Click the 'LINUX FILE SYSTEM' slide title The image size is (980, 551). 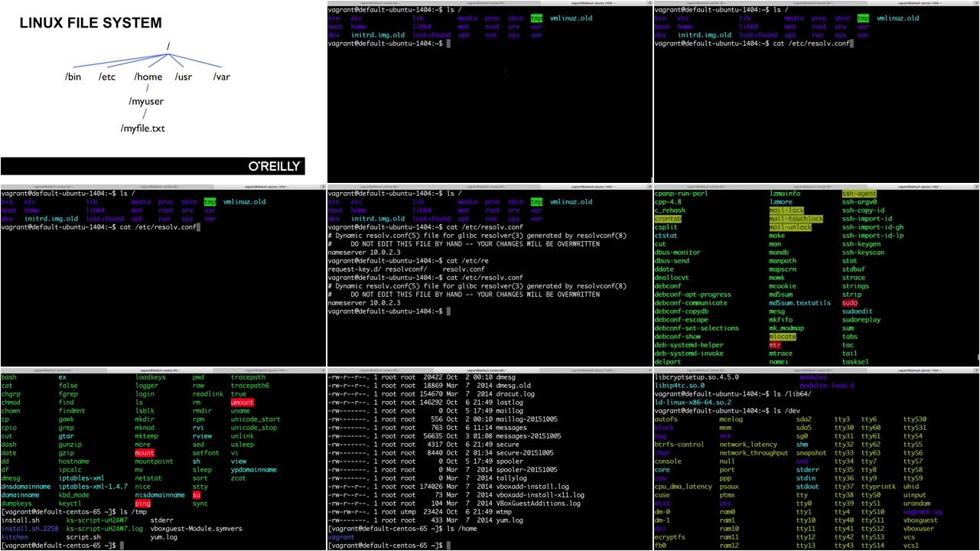tap(90, 23)
